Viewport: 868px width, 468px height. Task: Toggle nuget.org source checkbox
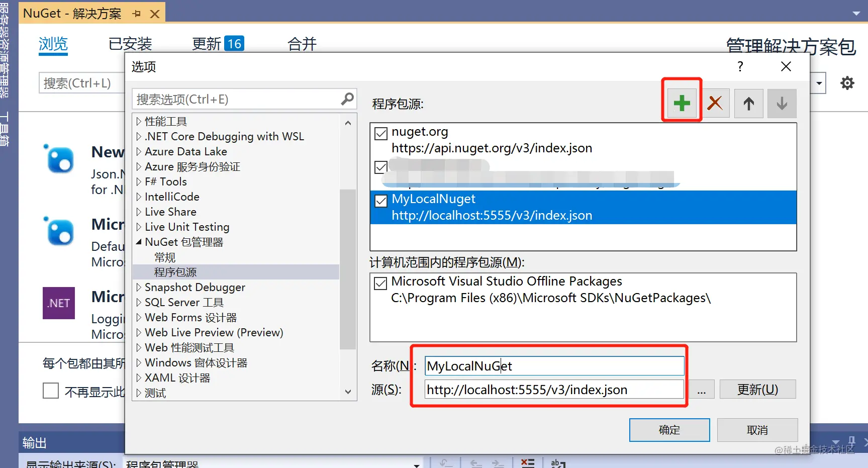(x=381, y=133)
